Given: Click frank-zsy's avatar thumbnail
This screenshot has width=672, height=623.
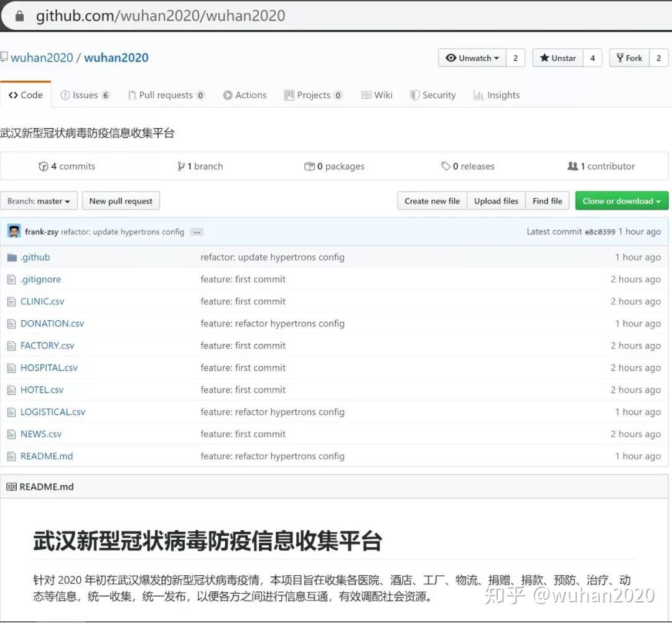Looking at the screenshot, I should pos(14,231).
